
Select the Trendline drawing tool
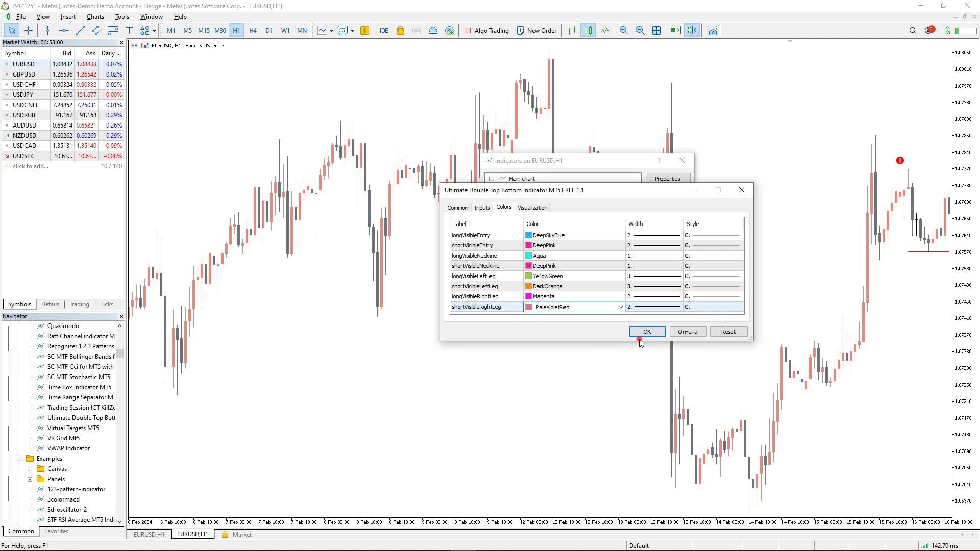[x=80, y=30]
